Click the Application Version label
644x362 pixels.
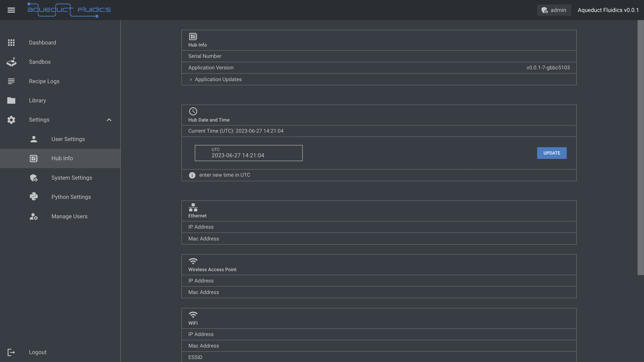(x=211, y=68)
